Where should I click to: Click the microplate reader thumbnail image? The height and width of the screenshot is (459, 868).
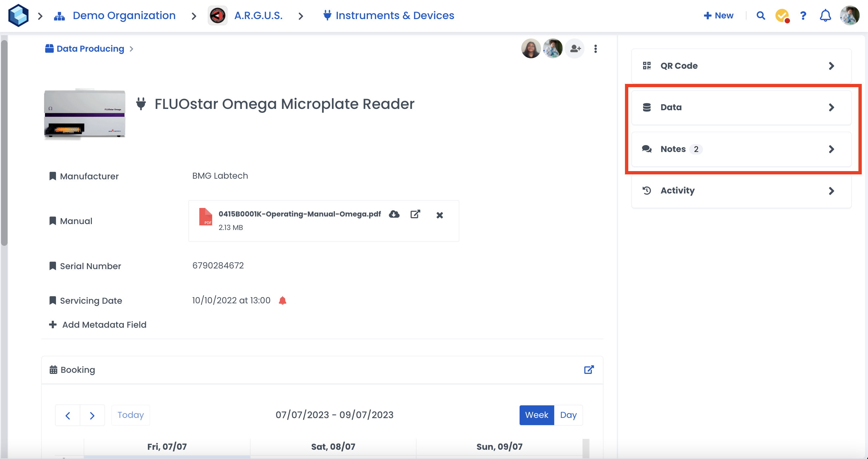[85, 114]
